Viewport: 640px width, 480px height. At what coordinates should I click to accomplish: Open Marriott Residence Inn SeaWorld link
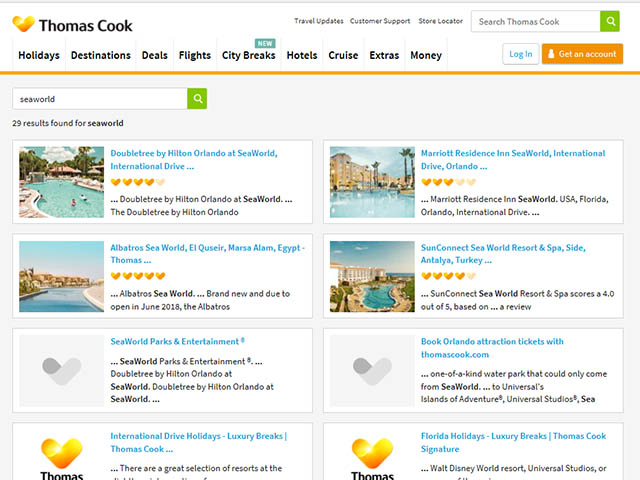coord(513,160)
